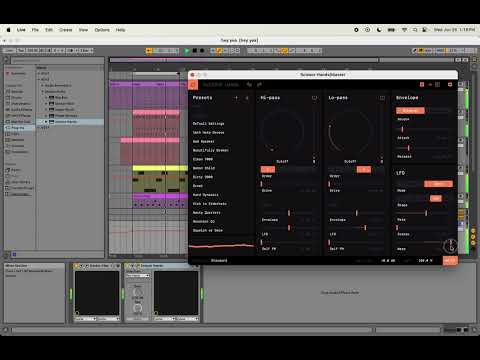This screenshot has height=360, width=480.
Task: Toggle the orange Hi-pass order button
Action: (x=268, y=169)
